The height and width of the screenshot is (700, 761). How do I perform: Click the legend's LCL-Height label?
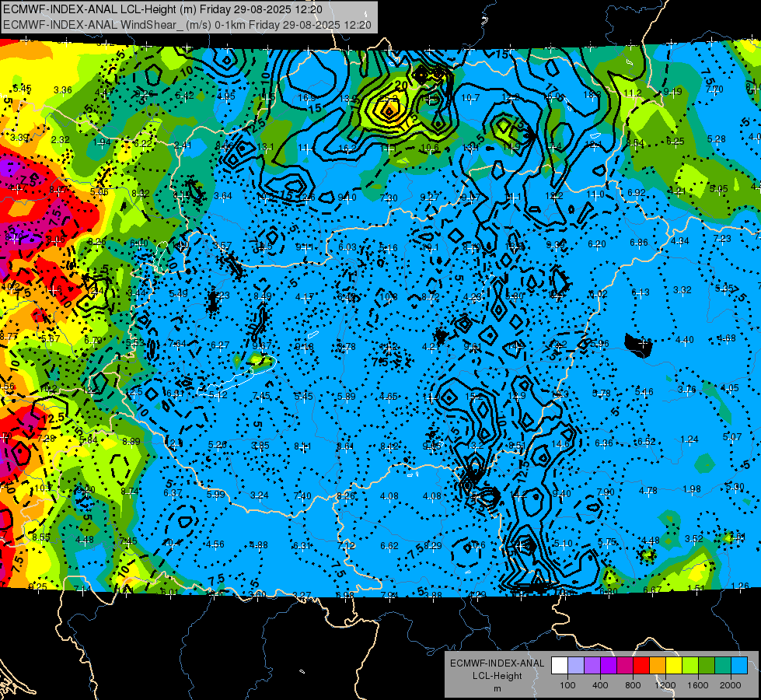[497, 676]
